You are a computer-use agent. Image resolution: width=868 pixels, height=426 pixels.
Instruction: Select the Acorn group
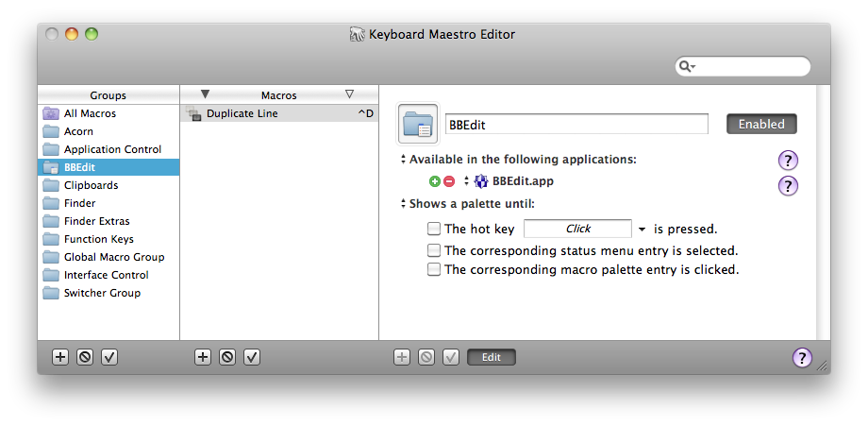tap(108, 131)
